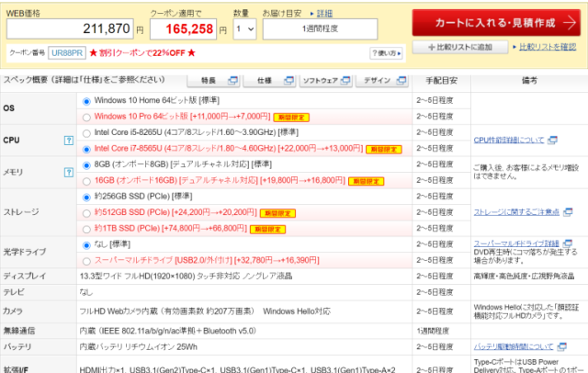Click フルHD Webカメラ内蔵 camera spec text
The width and height of the screenshot is (588, 373).
coord(205,311)
